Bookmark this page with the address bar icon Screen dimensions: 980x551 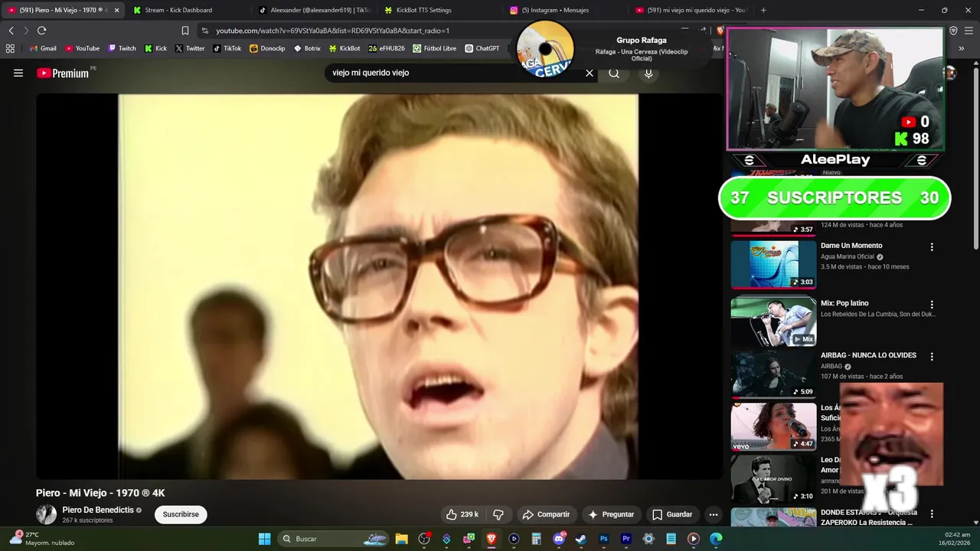pyautogui.click(x=185, y=31)
